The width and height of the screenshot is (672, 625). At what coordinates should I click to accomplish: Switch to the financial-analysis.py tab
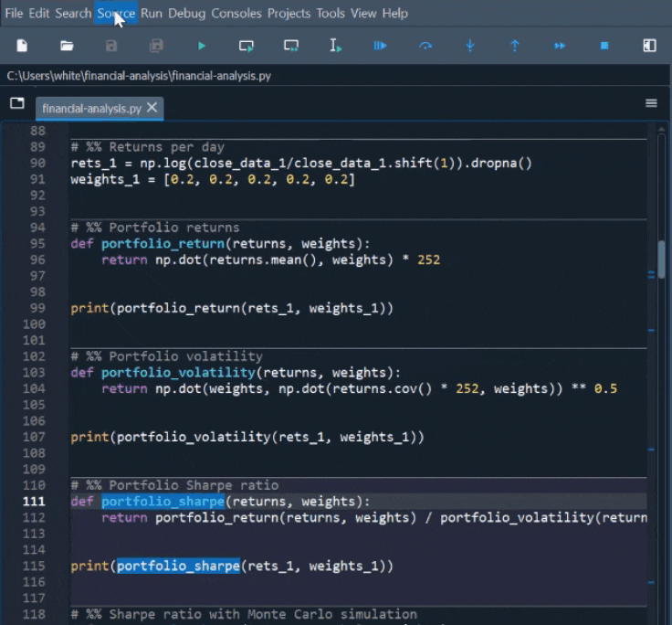coord(91,108)
